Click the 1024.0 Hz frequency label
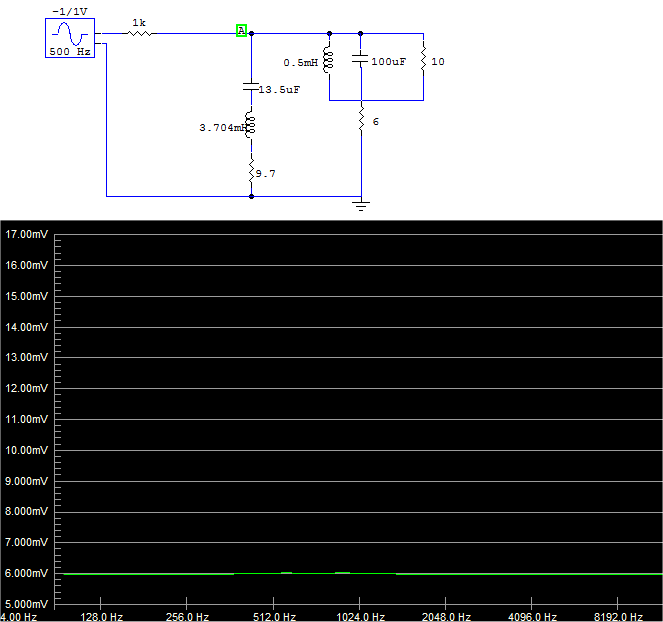This screenshot has width=663, height=622. tap(360, 617)
